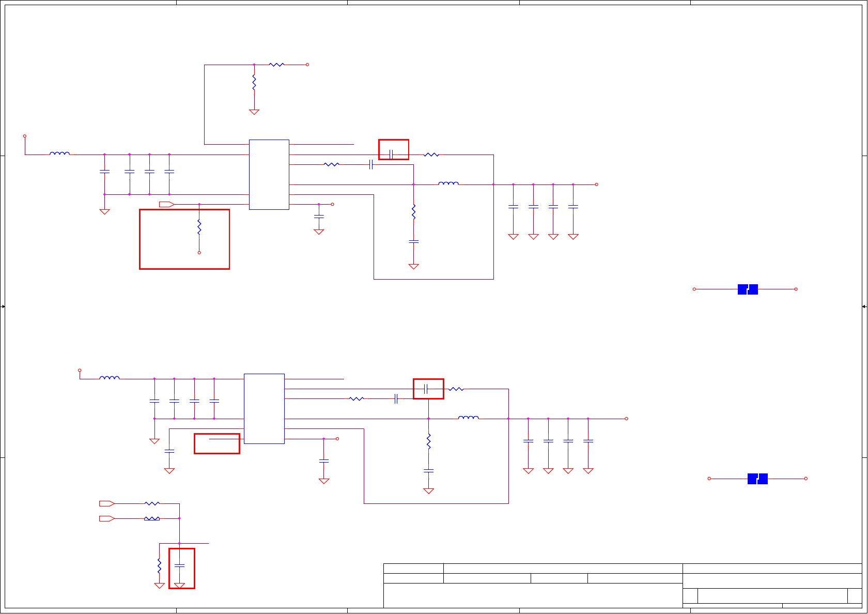
Task: Select horizontal resistor on upper IC's third pin
Action: click(x=332, y=164)
